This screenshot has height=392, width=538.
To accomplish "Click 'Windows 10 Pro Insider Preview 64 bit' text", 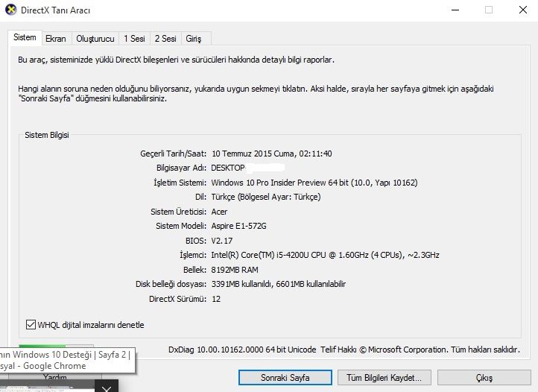I will (279, 183).
